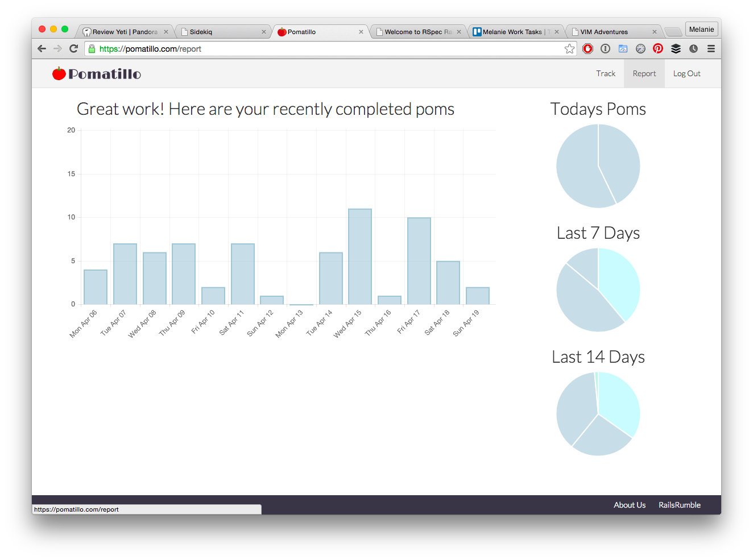Close the Welcome to RSpec tab
Viewport: 753px width, 560px height.
(459, 32)
